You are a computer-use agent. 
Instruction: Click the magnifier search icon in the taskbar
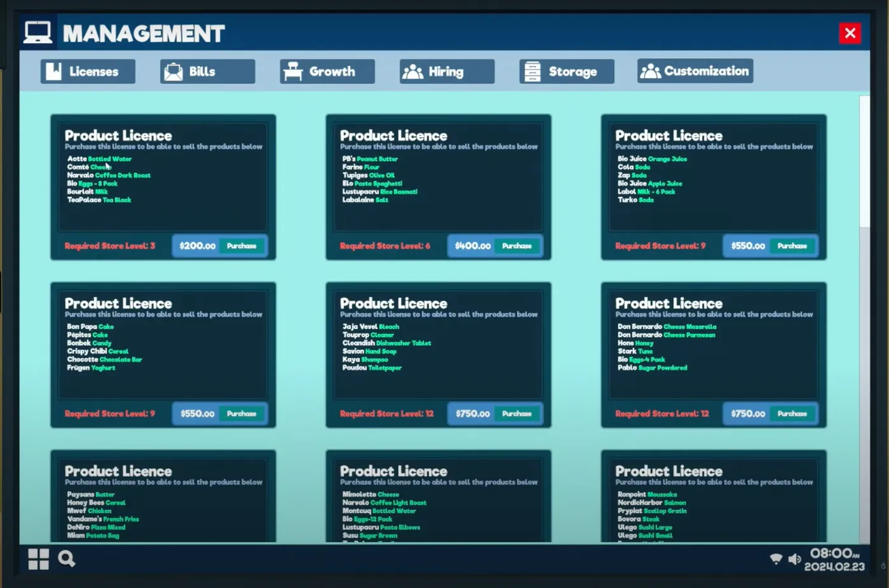(66, 559)
